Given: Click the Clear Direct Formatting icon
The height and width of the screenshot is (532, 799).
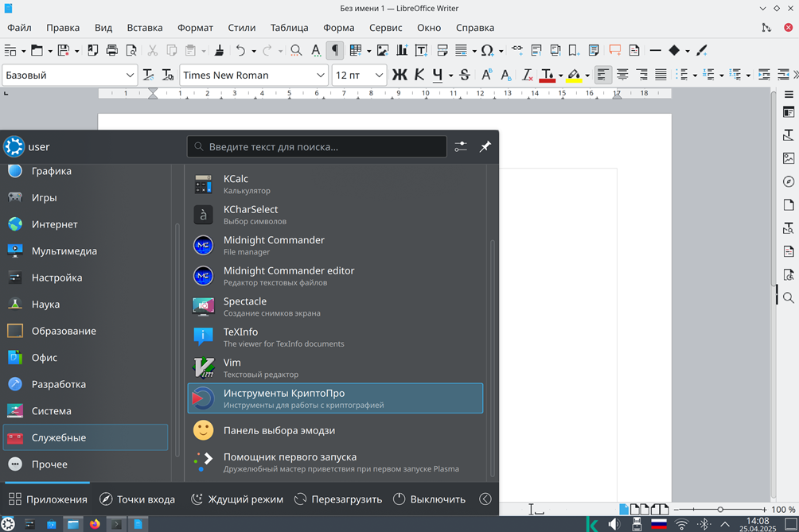Looking at the screenshot, I should (527, 76).
